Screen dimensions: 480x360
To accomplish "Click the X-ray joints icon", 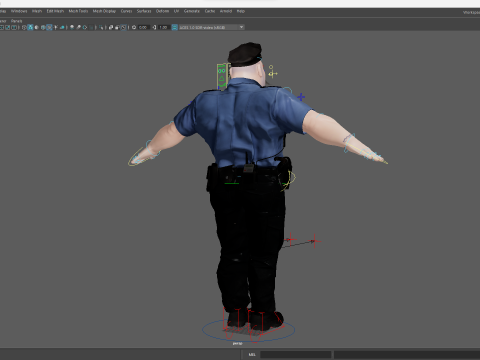I will pos(124,27).
